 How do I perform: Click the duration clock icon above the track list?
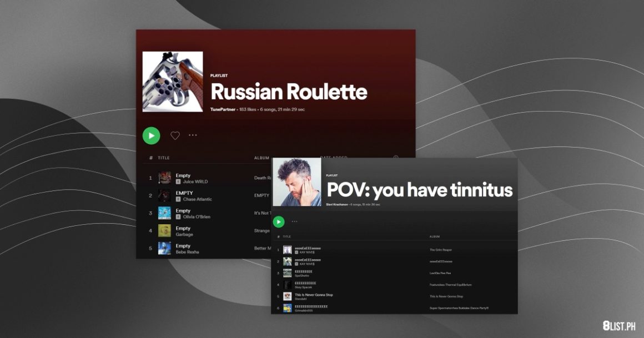[x=395, y=158]
